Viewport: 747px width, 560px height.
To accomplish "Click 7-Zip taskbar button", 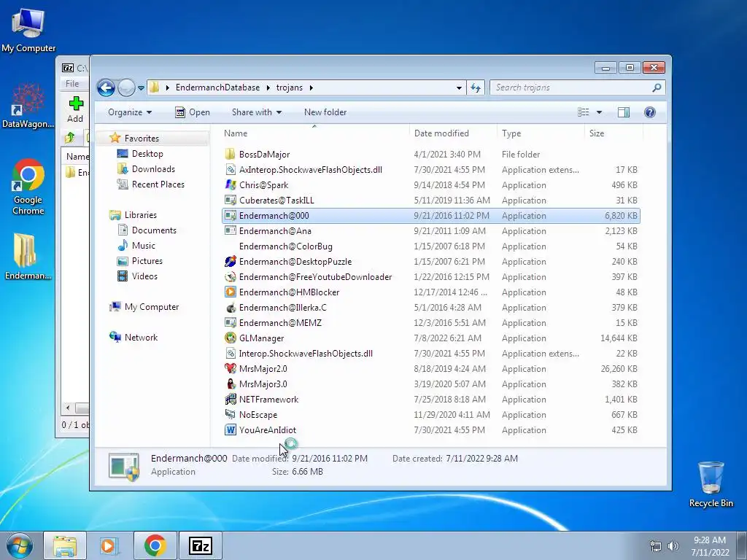I will 200,545.
